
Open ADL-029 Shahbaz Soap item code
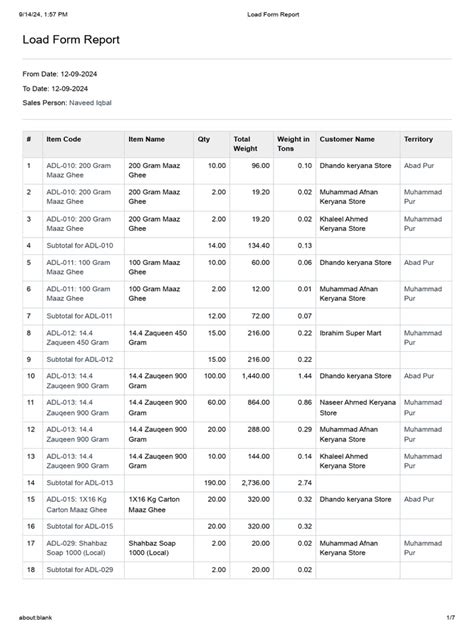[76, 548]
